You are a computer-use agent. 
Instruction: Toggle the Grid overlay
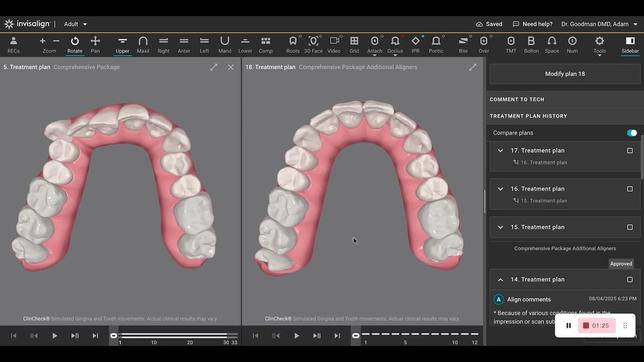(x=354, y=44)
